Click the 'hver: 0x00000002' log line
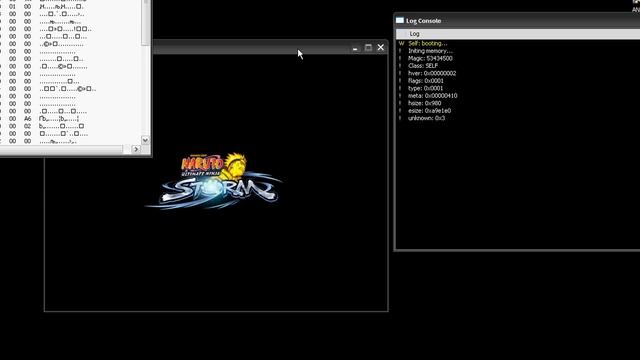 (x=432, y=73)
